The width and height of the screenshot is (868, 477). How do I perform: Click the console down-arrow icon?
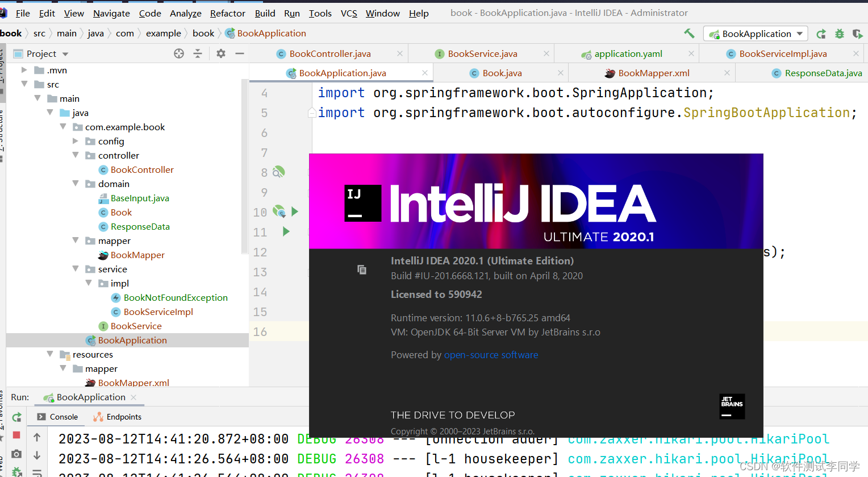point(37,455)
